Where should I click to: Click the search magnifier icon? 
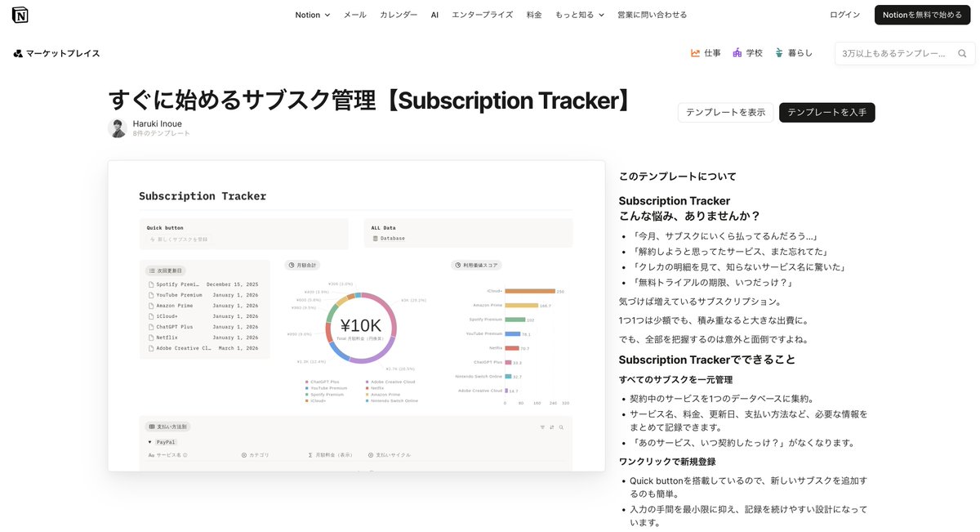click(961, 53)
